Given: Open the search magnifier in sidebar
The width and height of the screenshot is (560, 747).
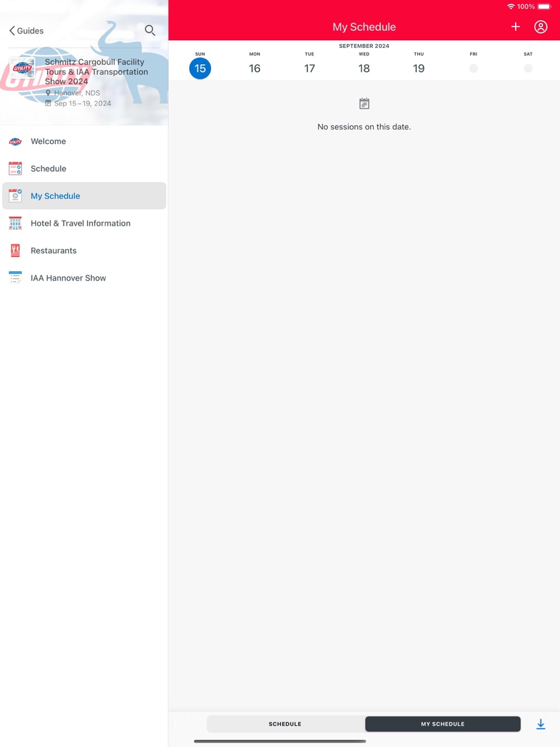Looking at the screenshot, I should click(x=150, y=30).
